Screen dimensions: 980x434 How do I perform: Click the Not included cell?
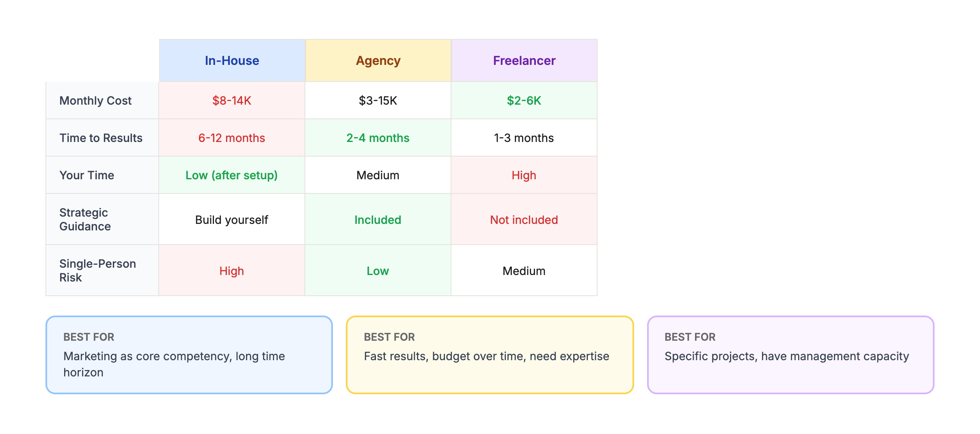coord(524,220)
